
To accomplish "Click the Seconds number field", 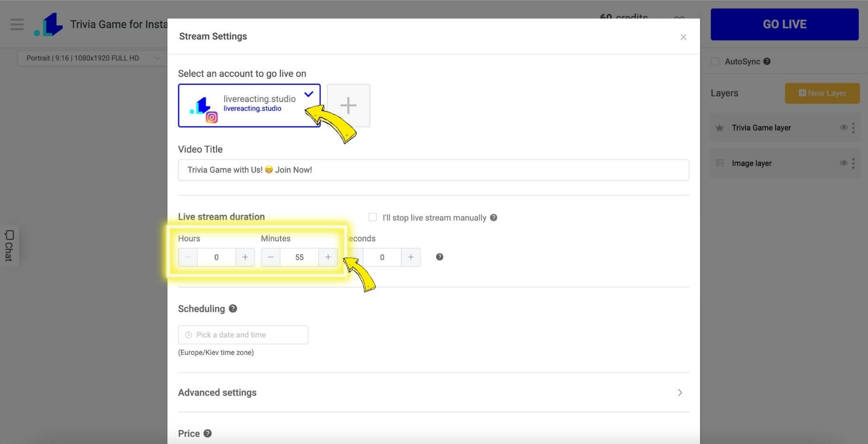I will 382,257.
